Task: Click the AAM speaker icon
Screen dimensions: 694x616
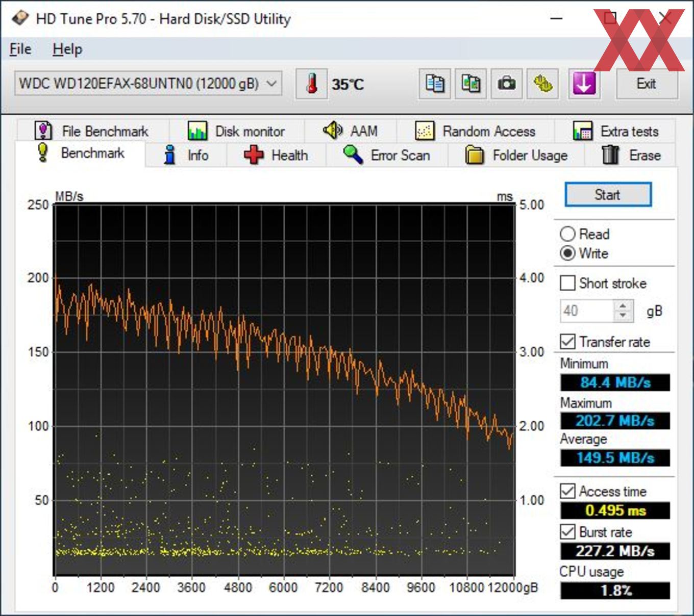Action: click(x=333, y=131)
